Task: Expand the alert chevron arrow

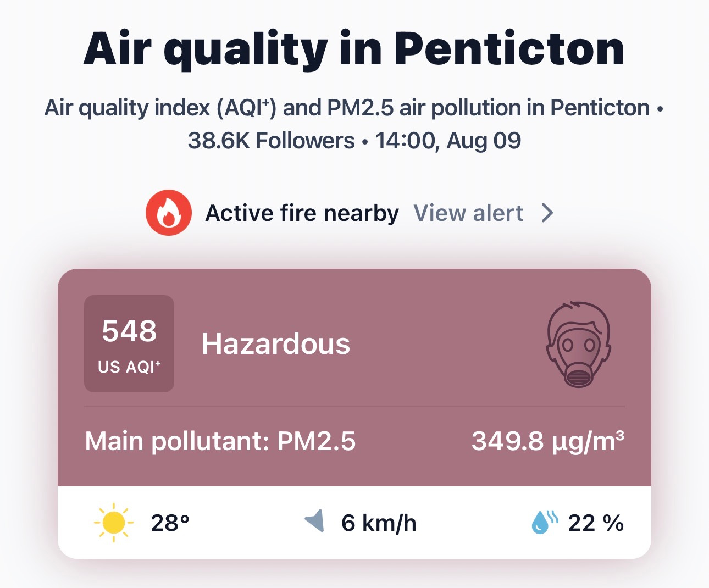Action: point(547,213)
